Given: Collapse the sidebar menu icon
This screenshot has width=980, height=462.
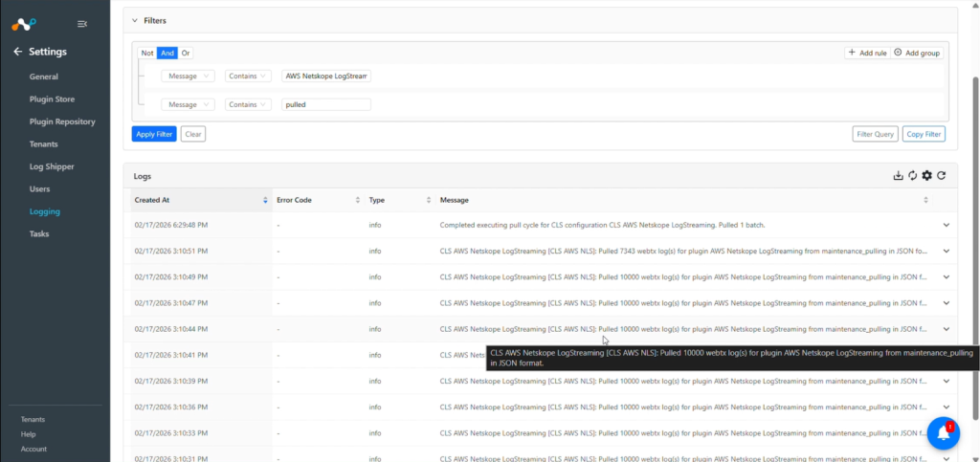Looking at the screenshot, I should tap(82, 24).
